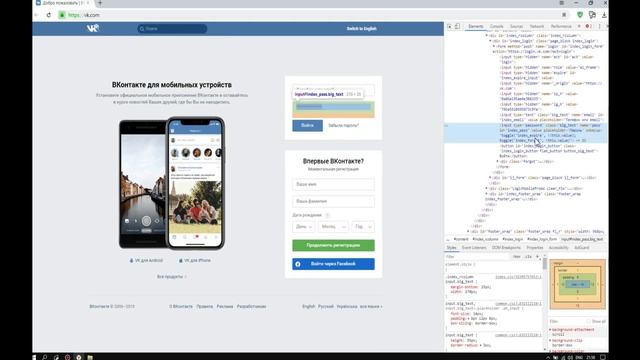Click the highlighted password field on VK
Viewport: 640px width, 360px height.
(333, 107)
